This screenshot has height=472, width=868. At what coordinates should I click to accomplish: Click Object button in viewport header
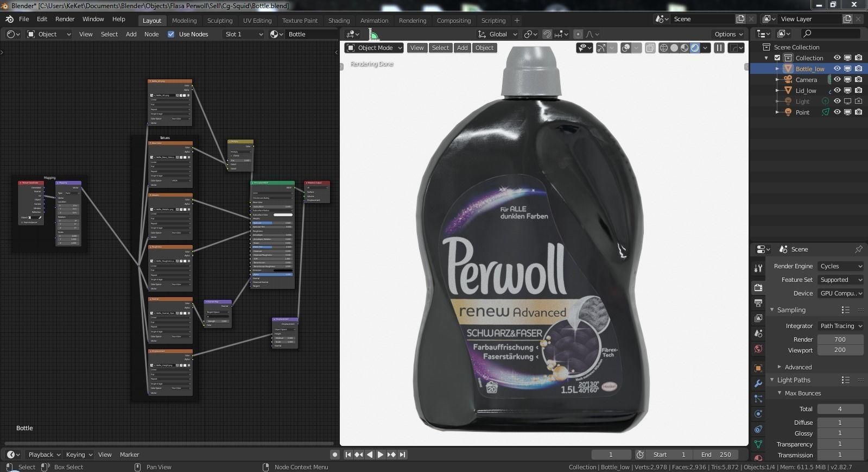485,48
